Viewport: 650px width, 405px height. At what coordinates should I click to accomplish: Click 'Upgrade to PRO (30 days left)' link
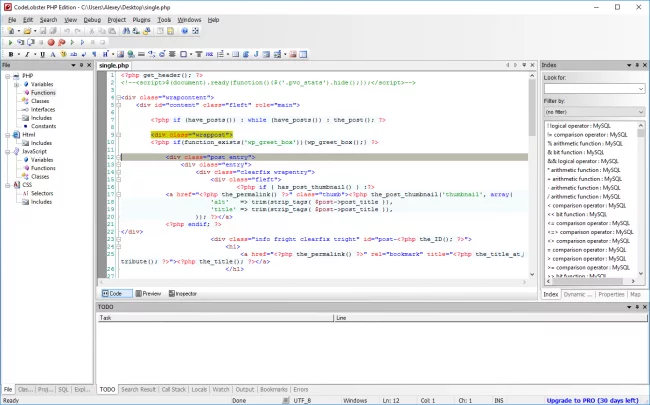click(x=593, y=400)
